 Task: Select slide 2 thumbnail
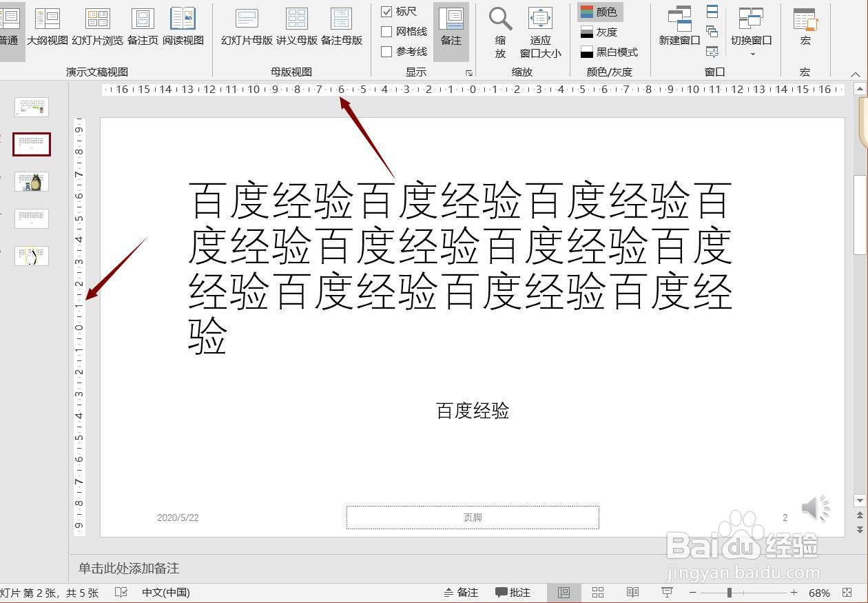pyautogui.click(x=32, y=144)
